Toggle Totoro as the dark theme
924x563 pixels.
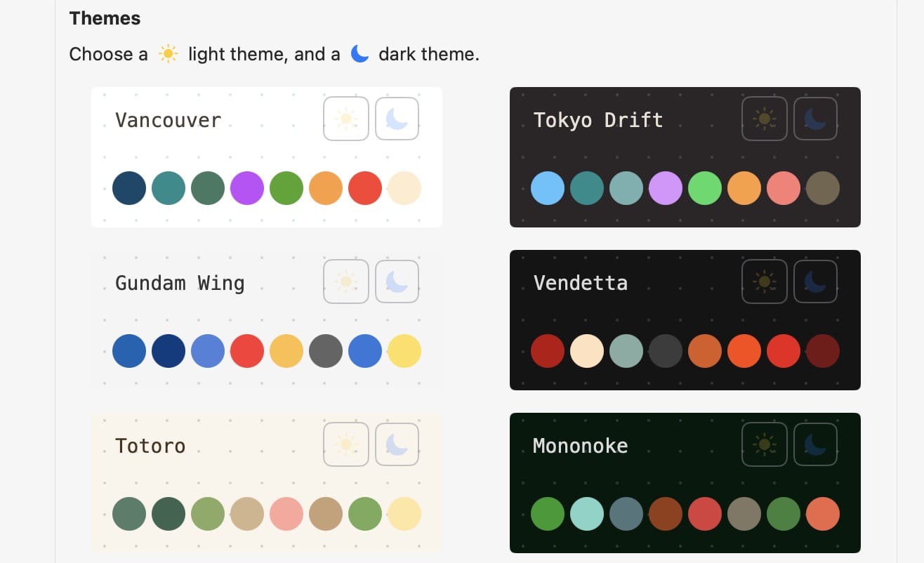click(397, 444)
